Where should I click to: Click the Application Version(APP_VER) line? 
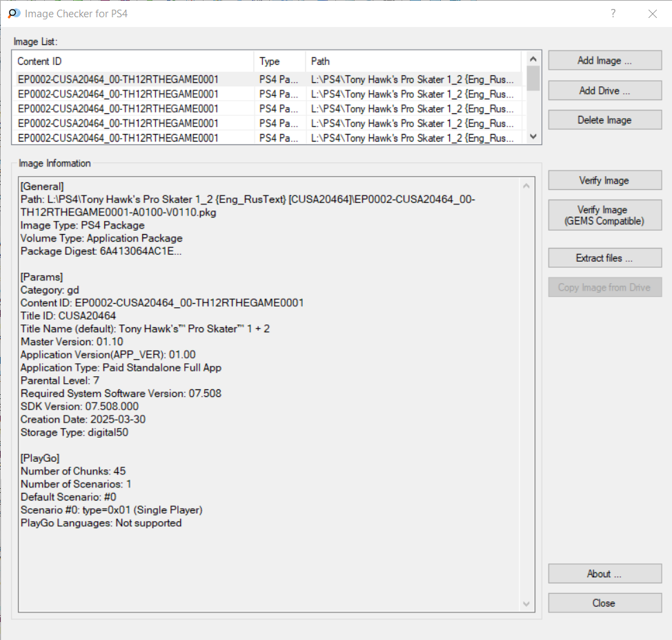(108, 354)
